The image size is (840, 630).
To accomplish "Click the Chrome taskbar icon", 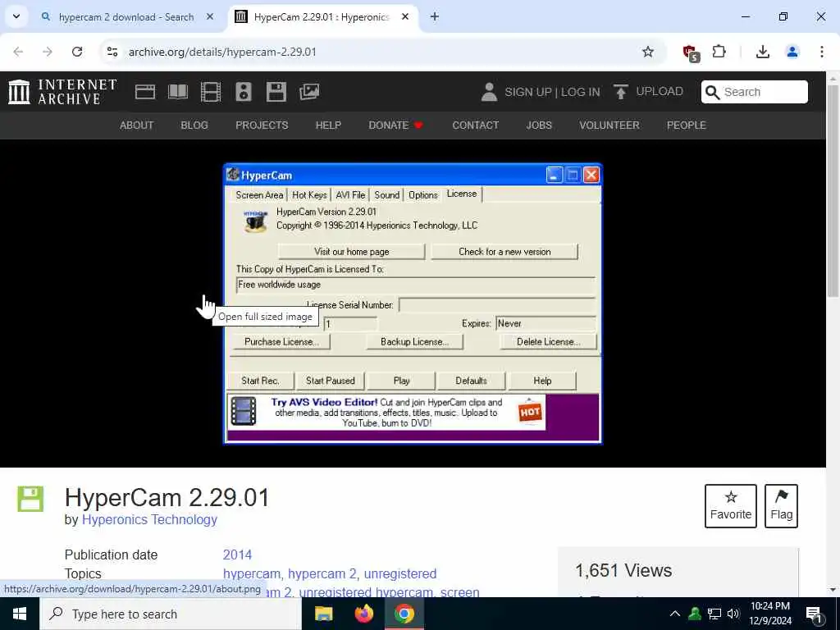I will coord(404,614).
